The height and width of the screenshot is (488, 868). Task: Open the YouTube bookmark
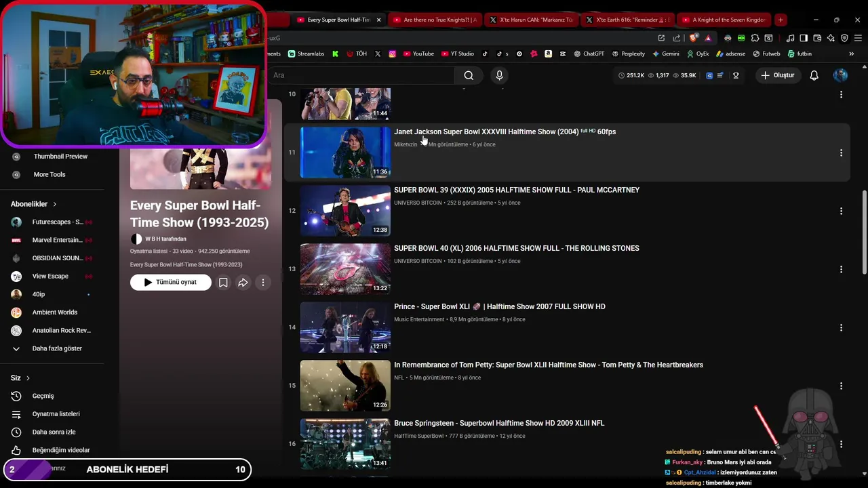coord(418,54)
